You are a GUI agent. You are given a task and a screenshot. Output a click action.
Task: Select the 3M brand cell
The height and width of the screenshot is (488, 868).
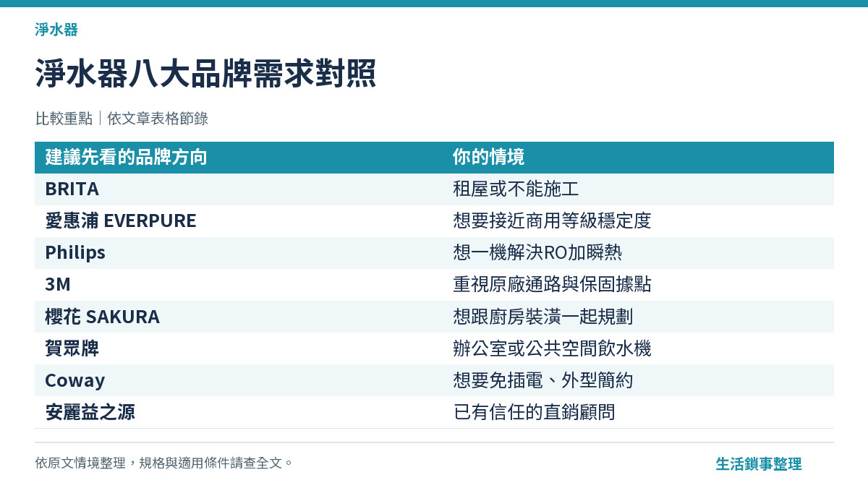tap(58, 285)
